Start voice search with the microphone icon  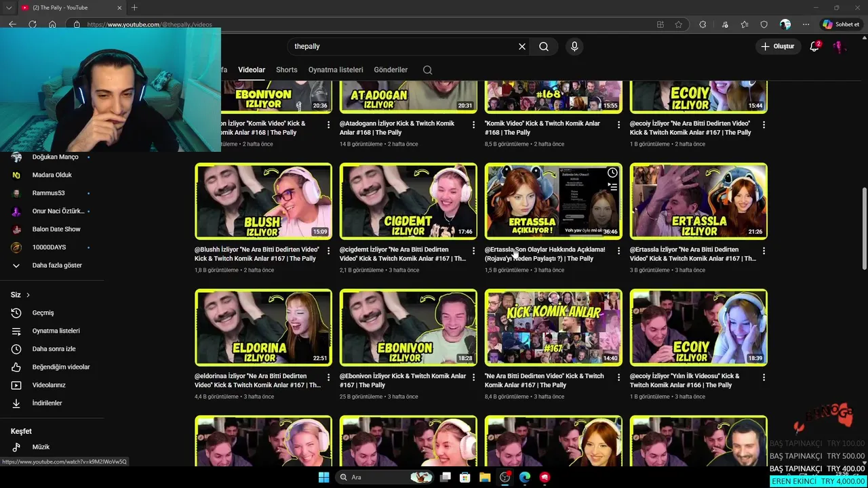coord(574,46)
